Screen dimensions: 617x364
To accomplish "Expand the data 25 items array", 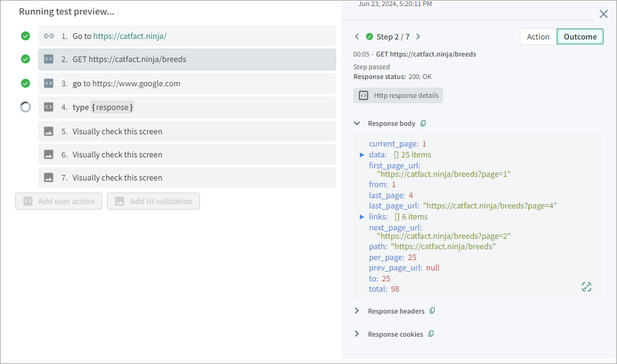I will point(362,155).
